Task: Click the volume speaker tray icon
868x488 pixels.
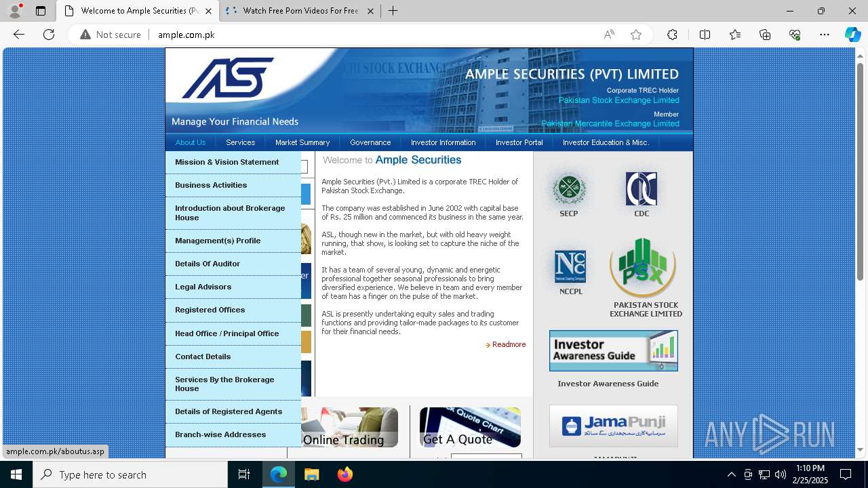Action: (780, 474)
